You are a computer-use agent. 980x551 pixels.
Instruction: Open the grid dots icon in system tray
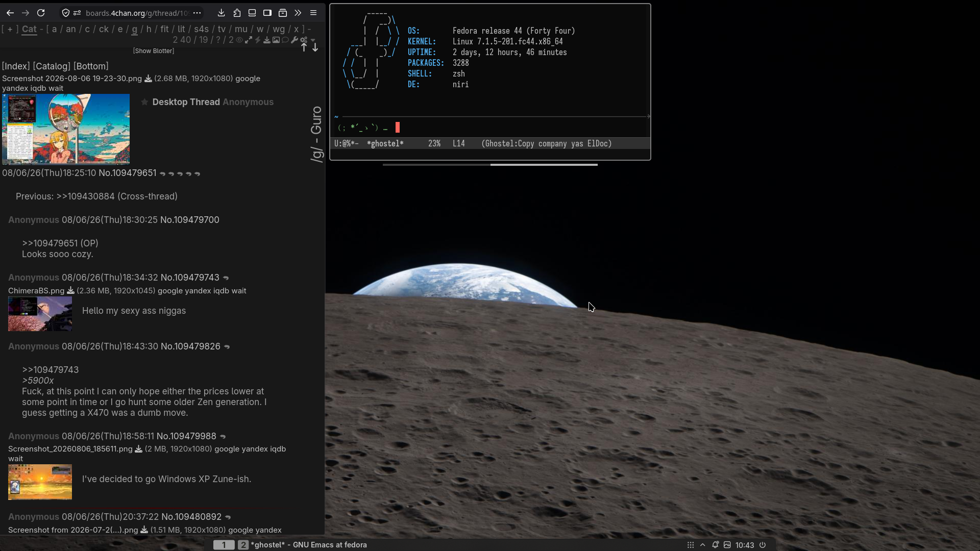[x=691, y=545]
